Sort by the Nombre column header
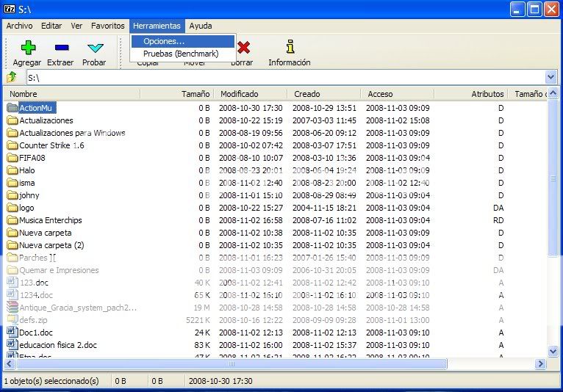This screenshot has width=563, height=392. pos(71,94)
